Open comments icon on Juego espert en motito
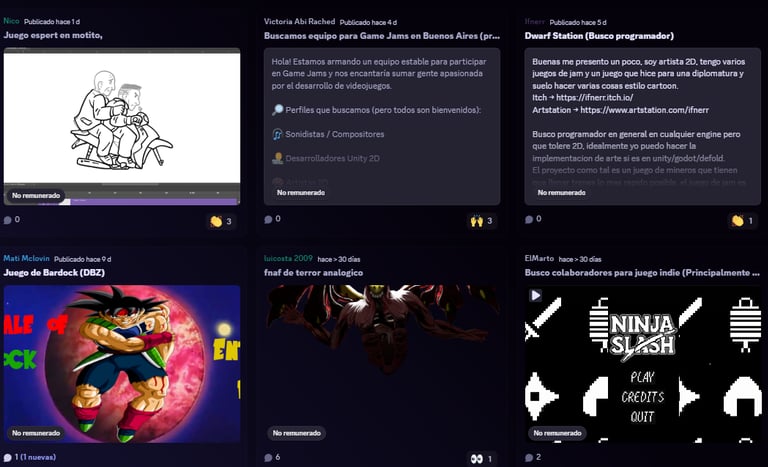The image size is (768, 467). click(8, 220)
